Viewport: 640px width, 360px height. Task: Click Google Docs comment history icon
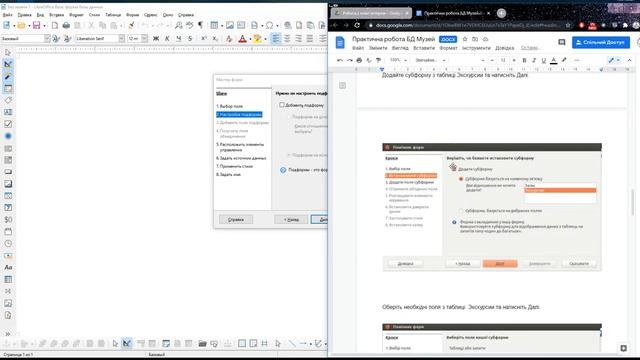562,42
